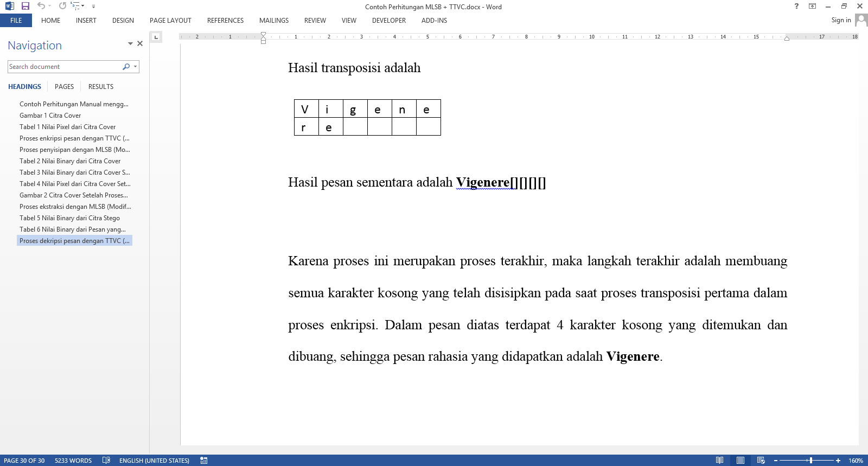Image resolution: width=868 pixels, height=466 pixels.
Task: Open the Customize Quick Access Toolbar dropdown
Action: coord(93,7)
